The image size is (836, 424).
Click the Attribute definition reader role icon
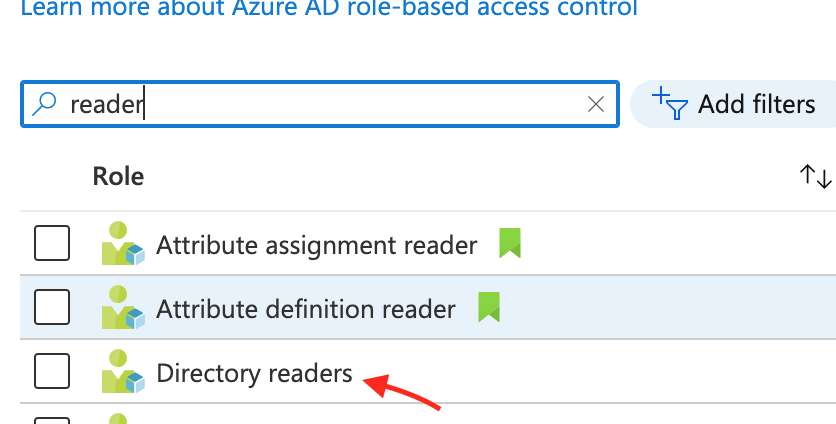123,307
